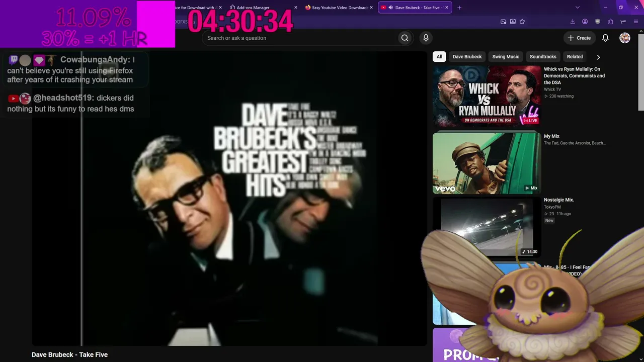Open the Firefox downloads panel arrow

point(573,22)
